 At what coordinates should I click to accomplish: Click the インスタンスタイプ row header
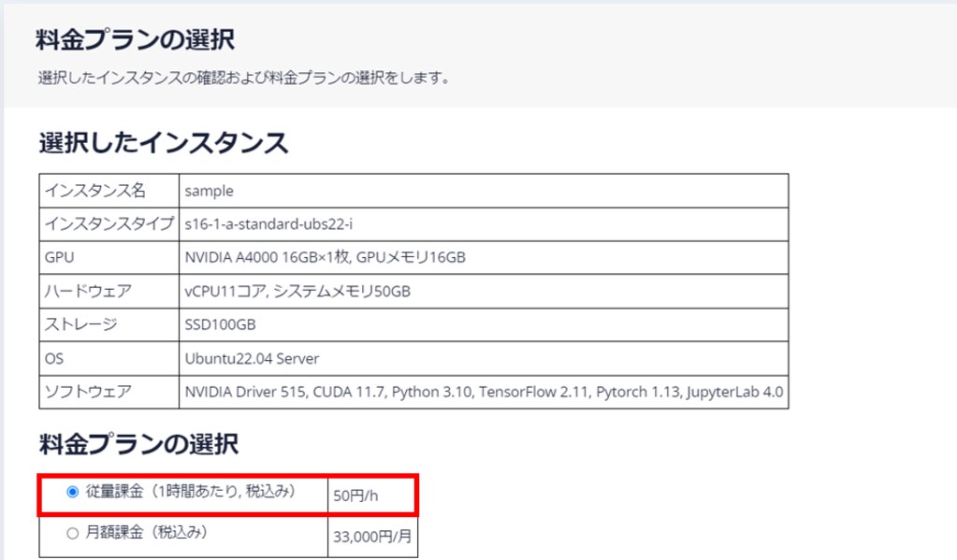click(109, 223)
